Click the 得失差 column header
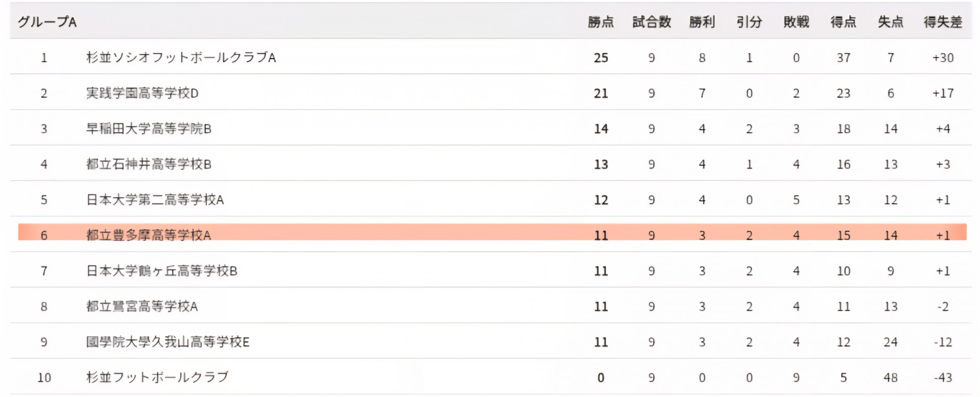The image size is (980, 397). [943, 22]
